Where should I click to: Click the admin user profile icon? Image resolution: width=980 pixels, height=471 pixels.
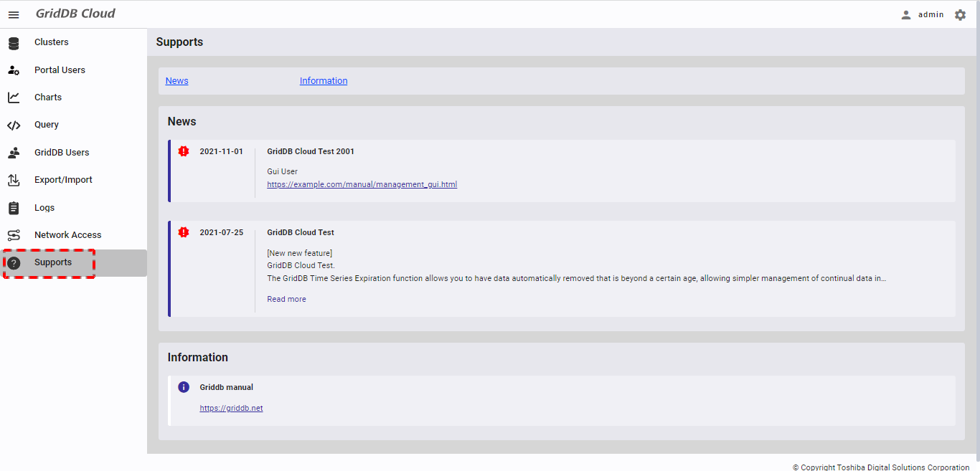tap(906, 14)
